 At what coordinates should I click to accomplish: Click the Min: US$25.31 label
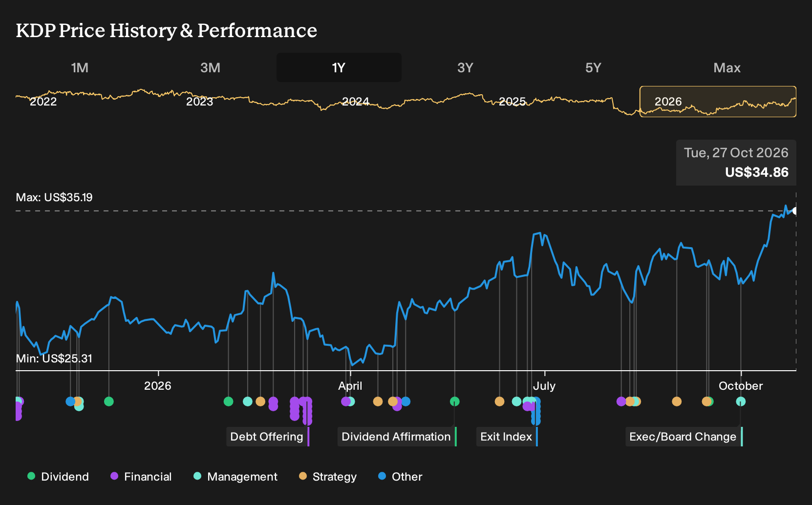click(x=54, y=358)
